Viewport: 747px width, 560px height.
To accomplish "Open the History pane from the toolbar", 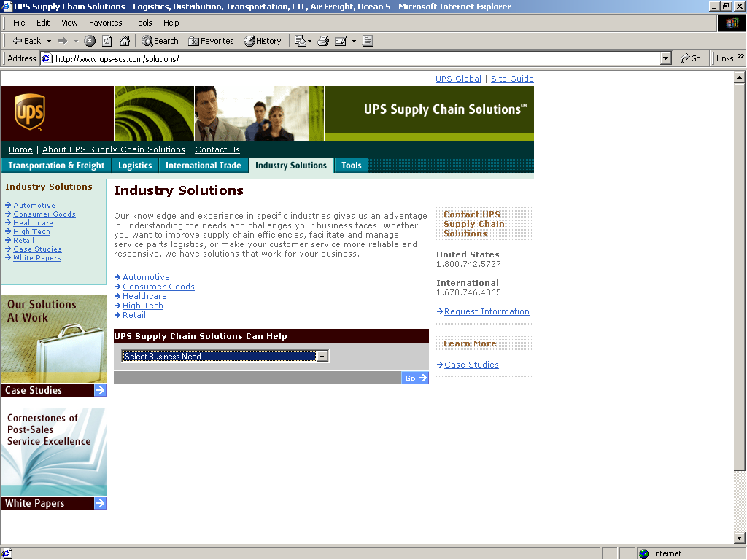I will pos(263,41).
